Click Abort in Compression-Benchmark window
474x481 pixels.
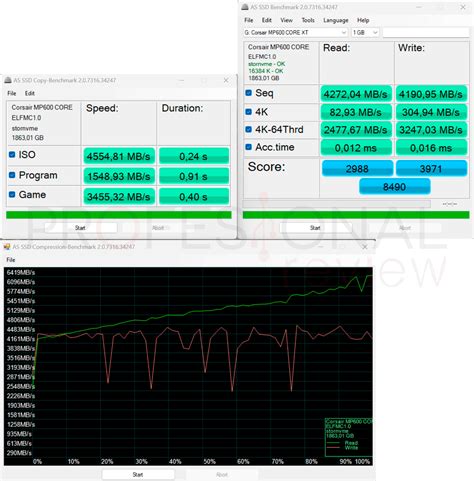coord(222,474)
